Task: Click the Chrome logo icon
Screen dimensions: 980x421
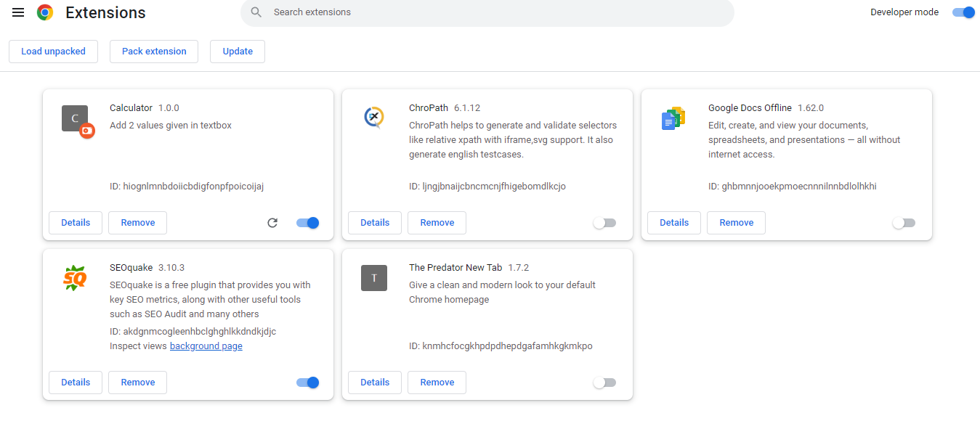Action: tap(45, 12)
